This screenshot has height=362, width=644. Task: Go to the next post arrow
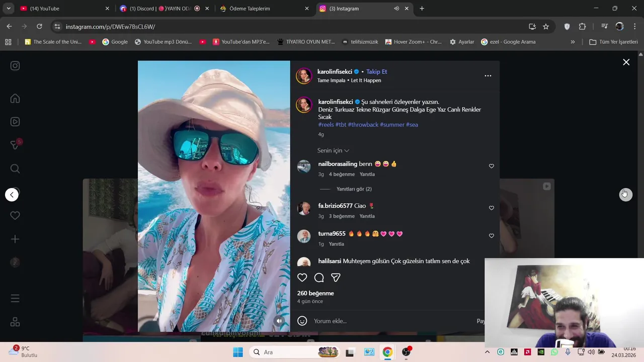(625, 195)
